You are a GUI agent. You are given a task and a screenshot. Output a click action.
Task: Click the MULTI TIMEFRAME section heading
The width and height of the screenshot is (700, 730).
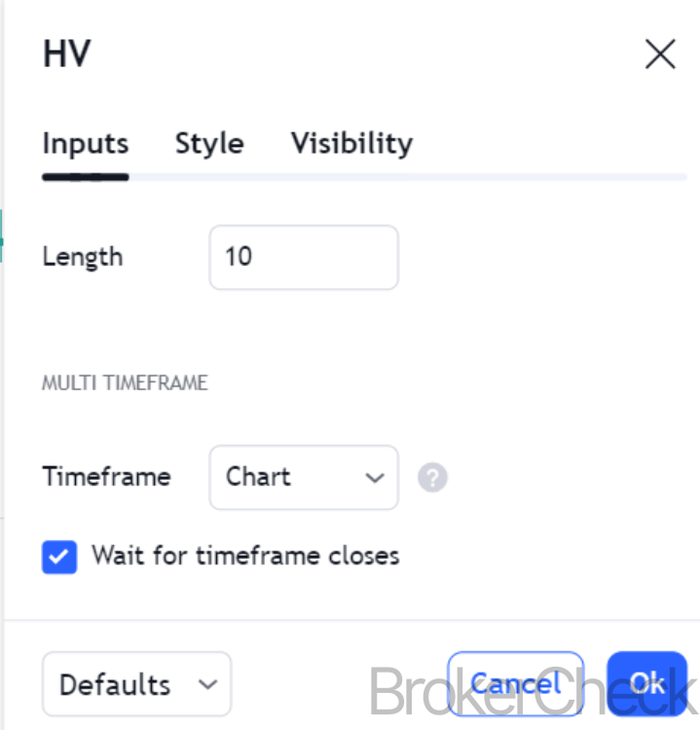(125, 383)
